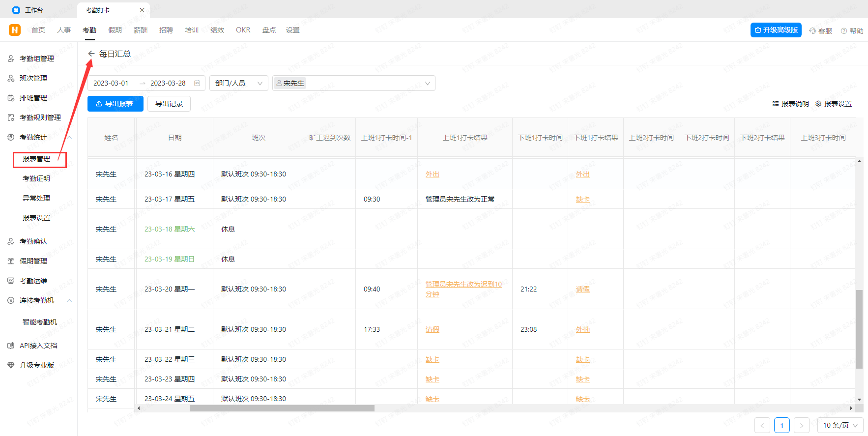Open 报表设置 gear icon at top right
Screen dimensions: 868x436
(818, 104)
